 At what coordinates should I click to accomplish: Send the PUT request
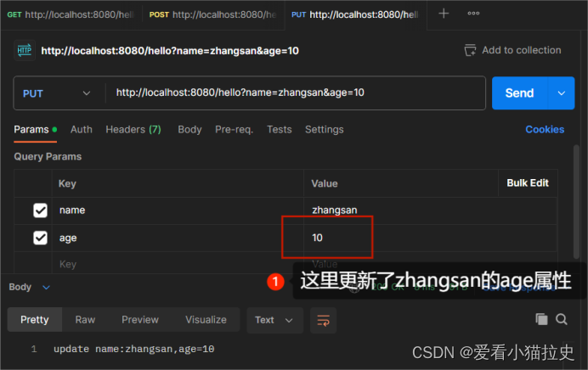519,93
